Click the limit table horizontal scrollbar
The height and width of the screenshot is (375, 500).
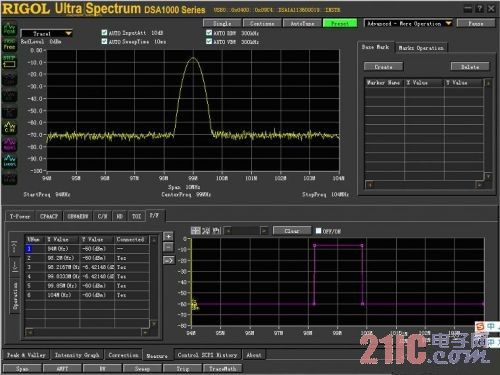87,332
